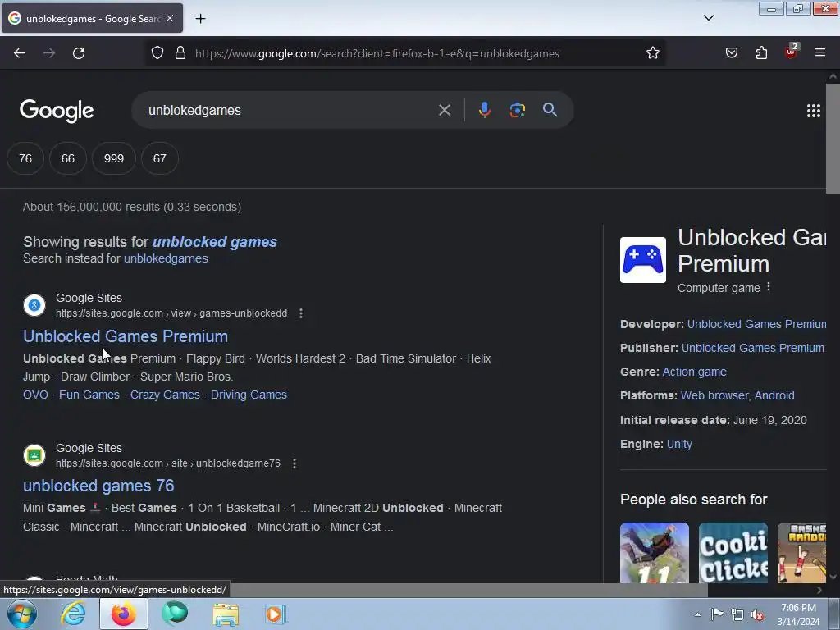Open the File Explorer taskbar folder
Image resolution: width=840 pixels, height=630 pixels.
tap(226, 614)
